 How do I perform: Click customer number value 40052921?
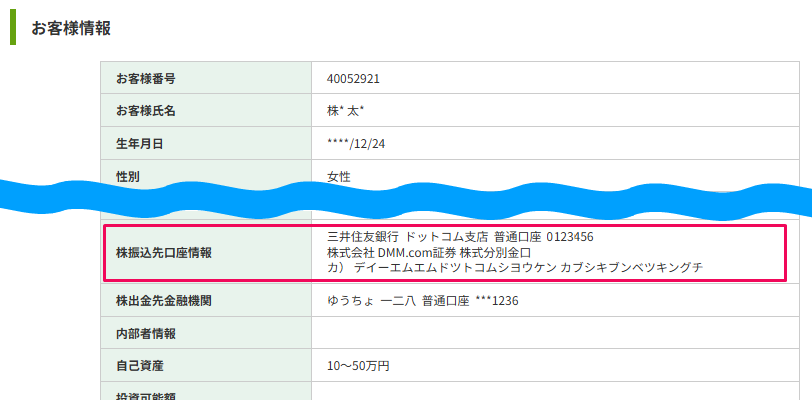353,79
